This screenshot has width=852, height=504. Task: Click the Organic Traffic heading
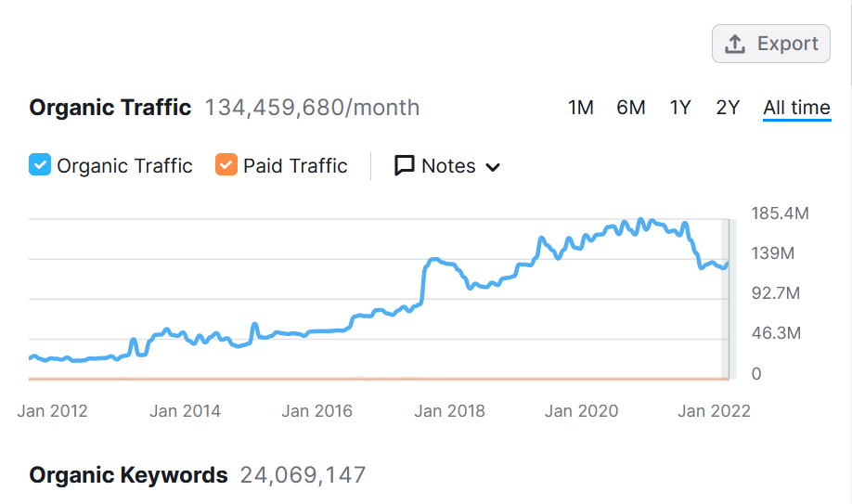(110, 108)
